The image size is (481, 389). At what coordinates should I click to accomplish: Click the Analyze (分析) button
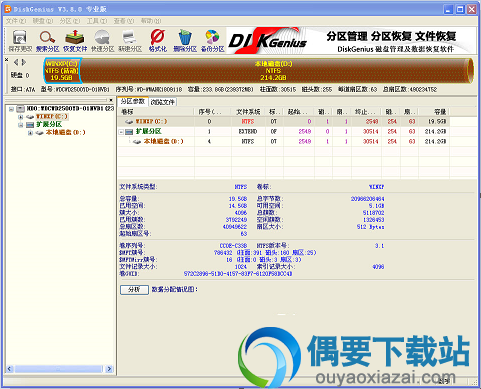pyautogui.click(x=134, y=289)
